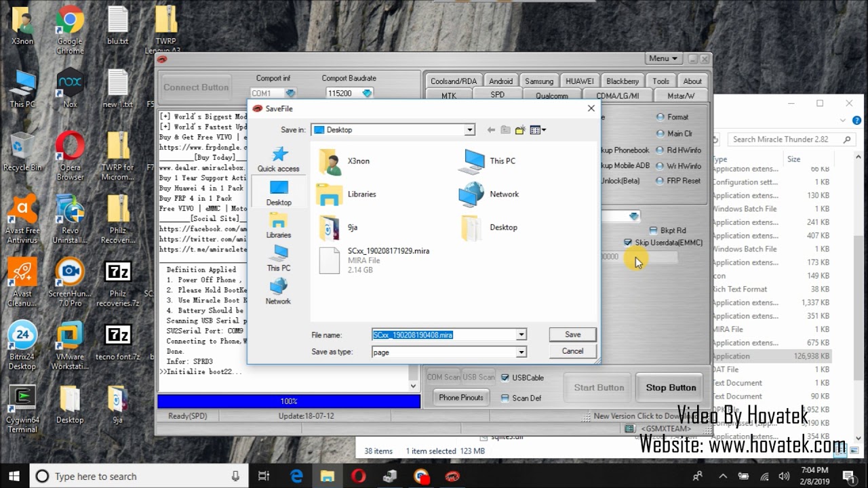
Task: Click the Task View taskbar button
Action: pos(264,476)
